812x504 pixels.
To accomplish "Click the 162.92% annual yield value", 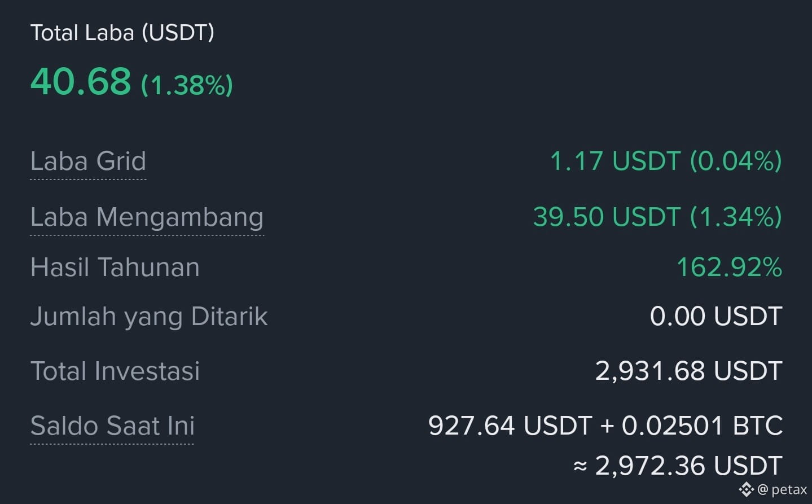I will point(729,268).
